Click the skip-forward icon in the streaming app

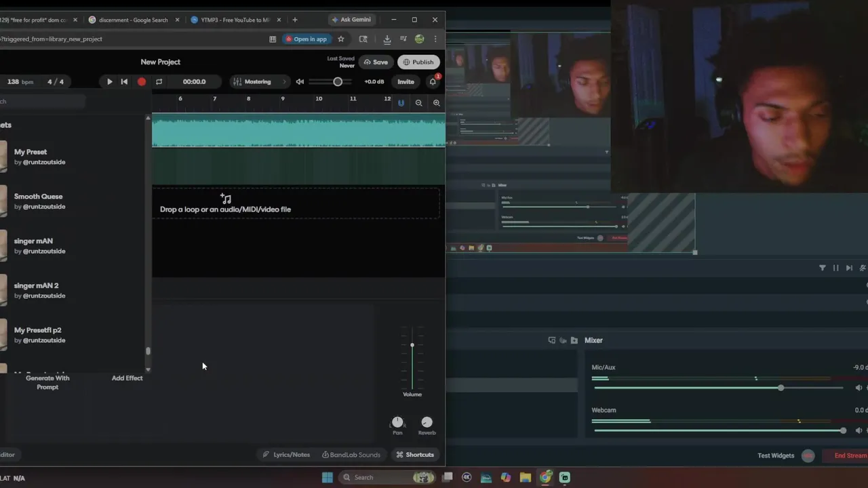849,268
